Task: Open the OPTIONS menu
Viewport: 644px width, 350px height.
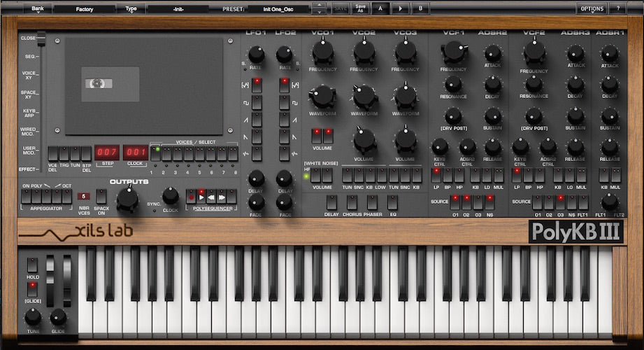Action: point(591,8)
